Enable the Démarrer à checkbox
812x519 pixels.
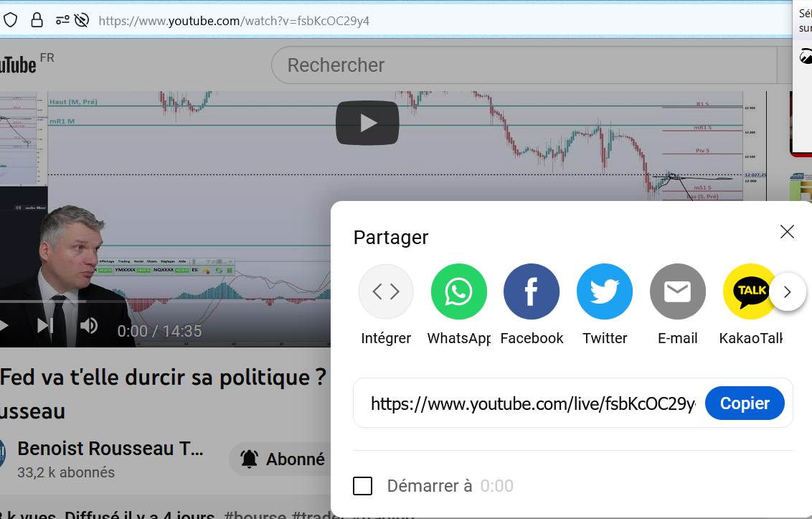[x=362, y=486]
